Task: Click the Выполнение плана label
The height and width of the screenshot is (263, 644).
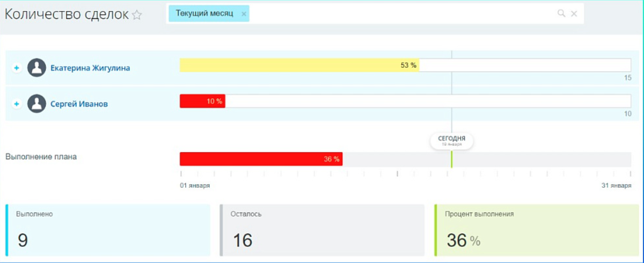Action: pyautogui.click(x=41, y=157)
